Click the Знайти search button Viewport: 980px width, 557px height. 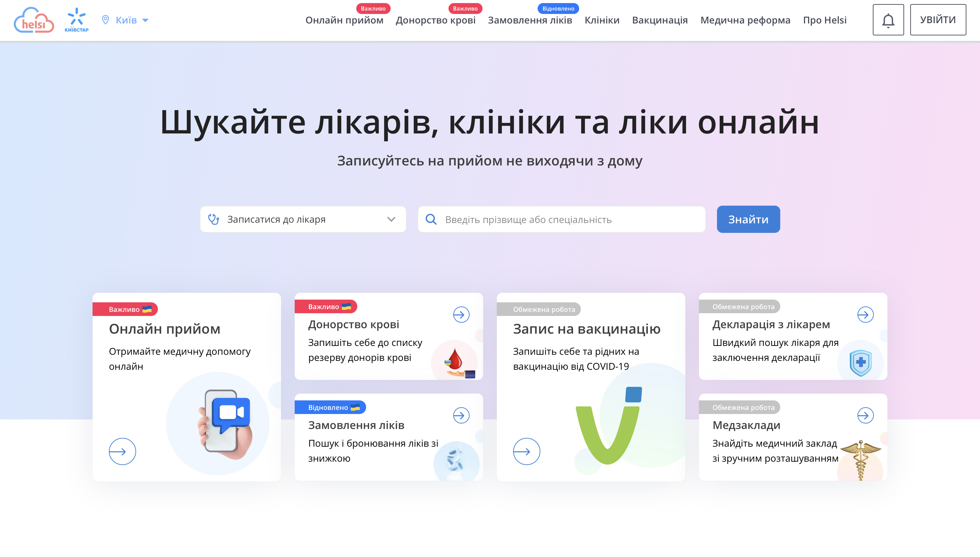click(x=749, y=220)
